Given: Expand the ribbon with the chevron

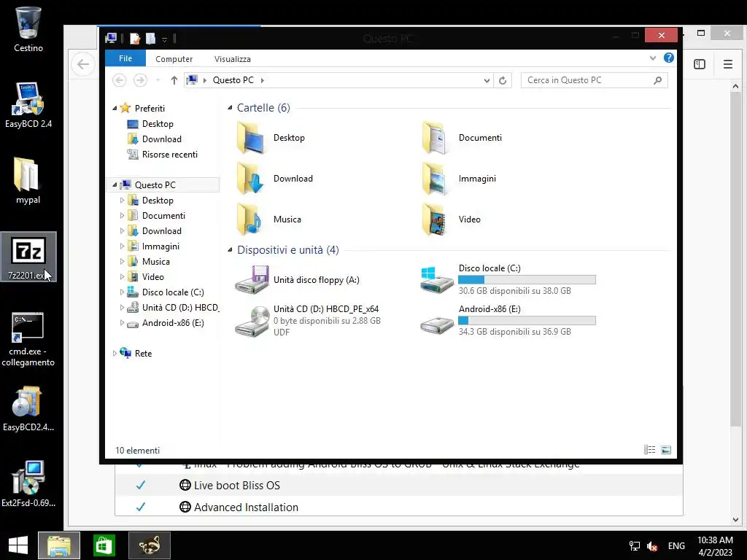Looking at the screenshot, I should (x=653, y=58).
